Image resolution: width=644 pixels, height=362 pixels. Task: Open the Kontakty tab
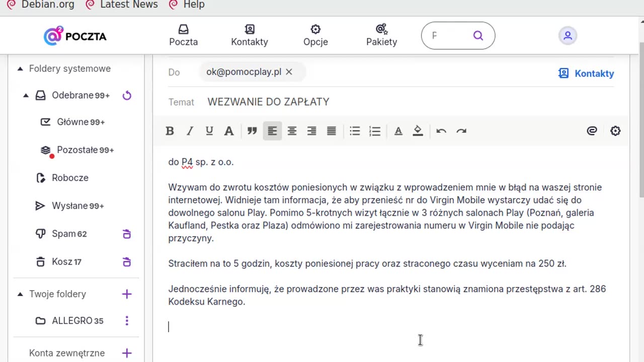point(250,36)
